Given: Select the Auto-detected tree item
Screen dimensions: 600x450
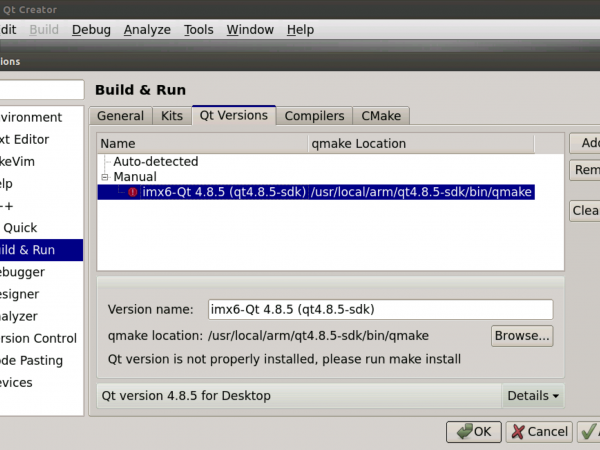Looking at the screenshot, I should pyautogui.click(x=156, y=161).
